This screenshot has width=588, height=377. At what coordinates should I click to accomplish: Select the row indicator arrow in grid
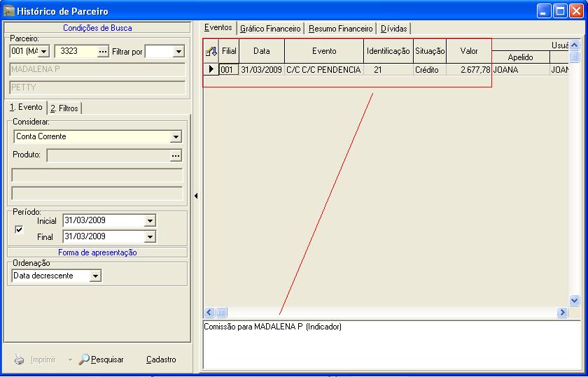[211, 69]
